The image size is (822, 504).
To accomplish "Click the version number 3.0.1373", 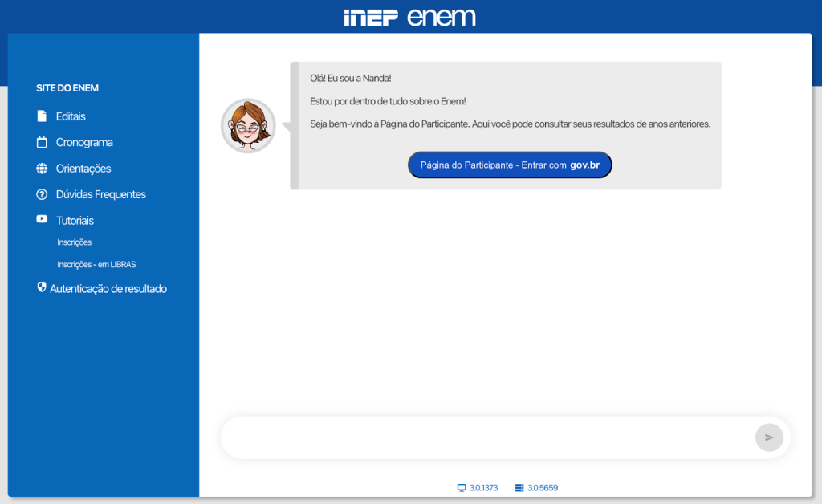I will 482,487.
